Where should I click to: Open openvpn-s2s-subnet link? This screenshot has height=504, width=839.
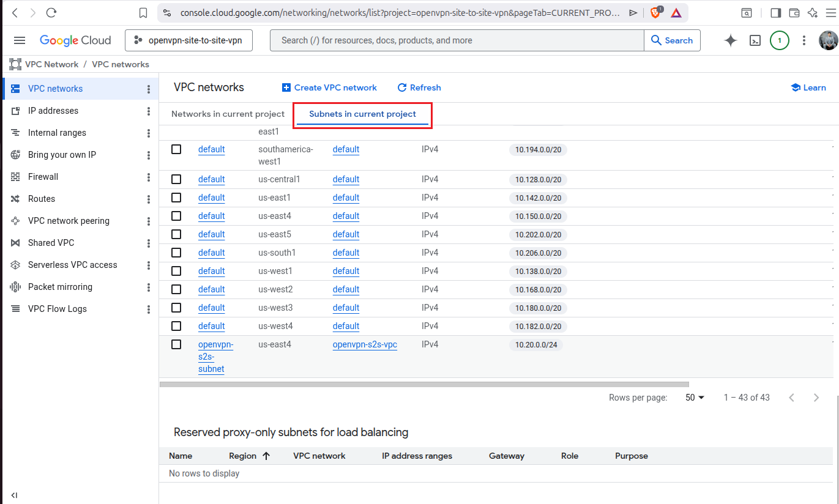215,357
